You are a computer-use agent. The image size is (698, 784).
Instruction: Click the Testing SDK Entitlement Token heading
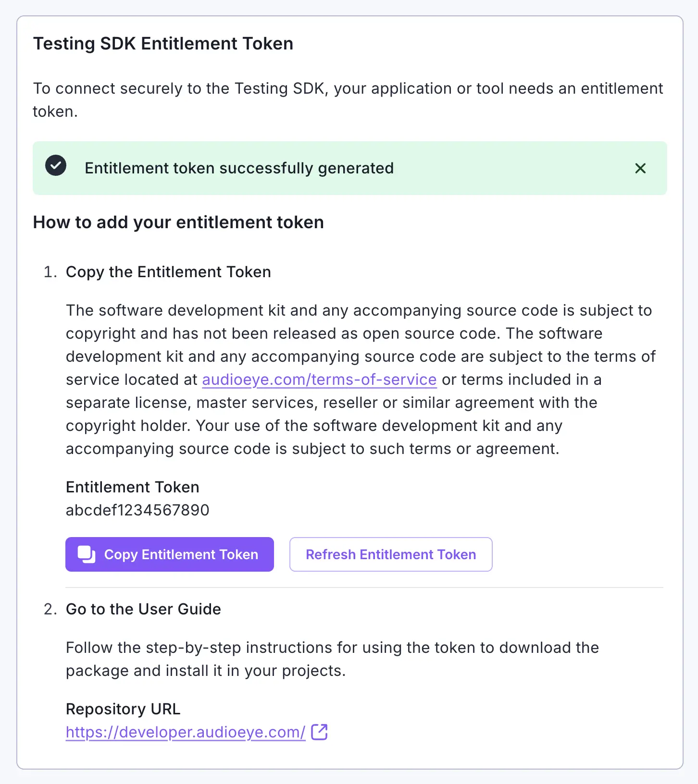[162, 43]
